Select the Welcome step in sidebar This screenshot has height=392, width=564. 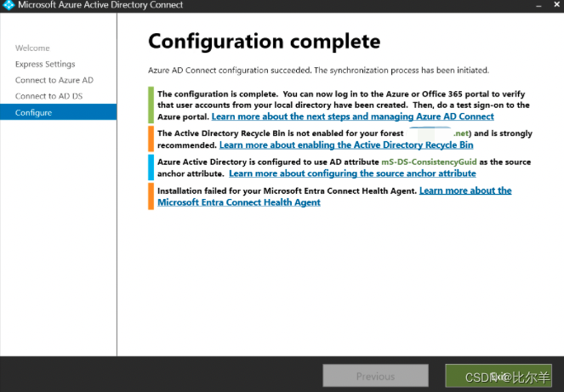point(32,48)
